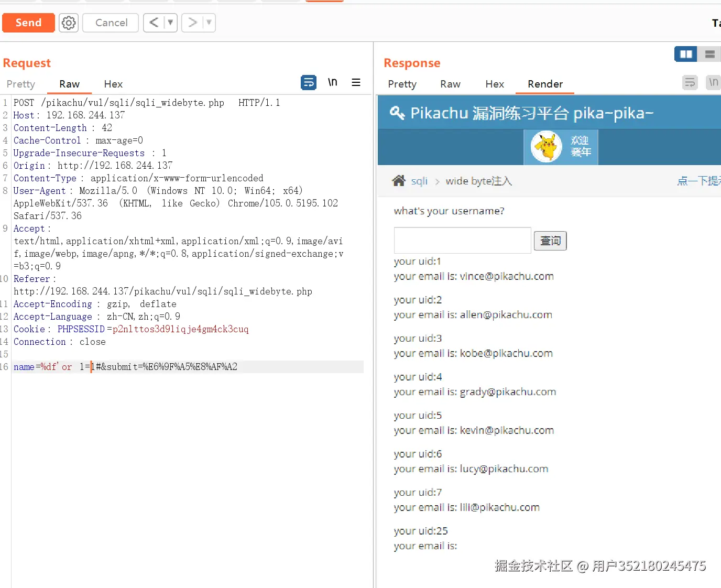
Task: Click the Content-Length header line
Action: pyautogui.click(x=63, y=128)
